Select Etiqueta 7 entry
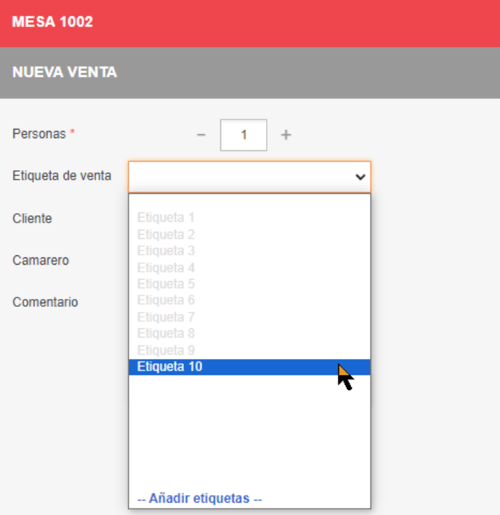500x515 pixels. pos(249,317)
